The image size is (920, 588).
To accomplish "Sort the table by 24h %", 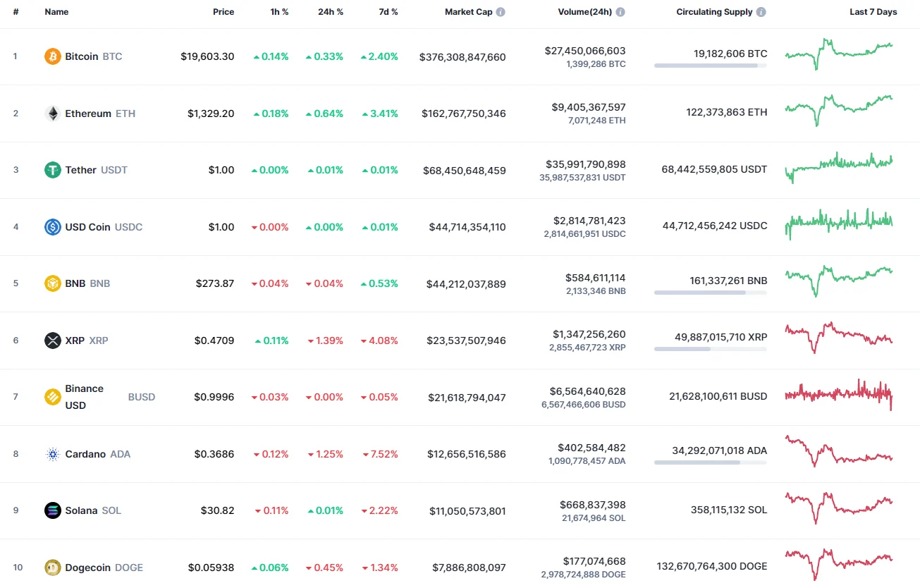I will [331, 11].
